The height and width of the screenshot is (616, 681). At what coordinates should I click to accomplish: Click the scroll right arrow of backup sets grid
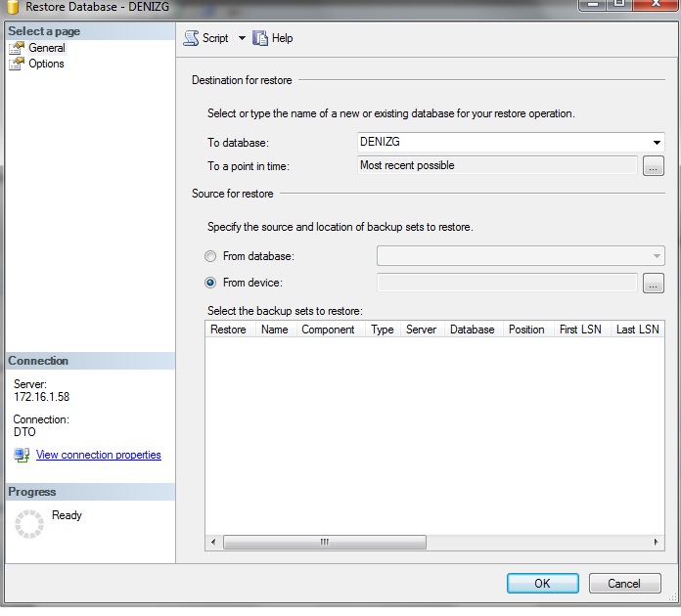pyautogui.click(x=658, y=542)
